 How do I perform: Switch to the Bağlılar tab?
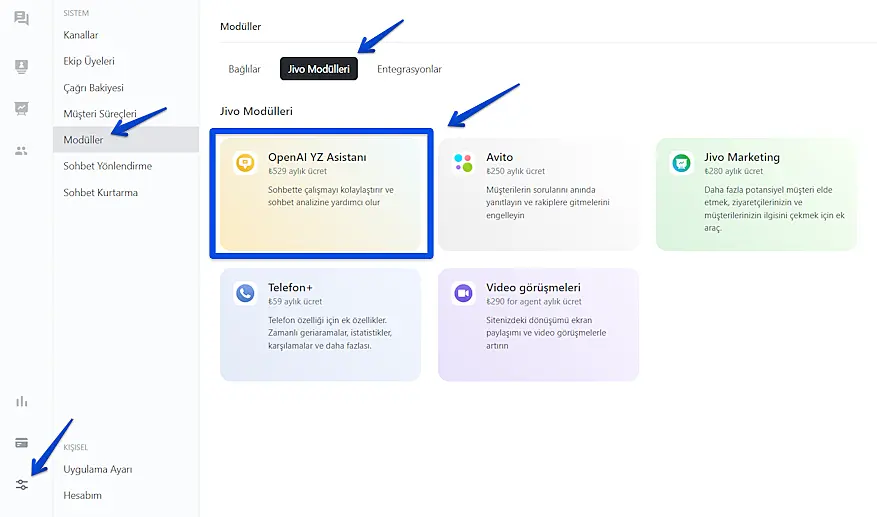click(244, 69)
